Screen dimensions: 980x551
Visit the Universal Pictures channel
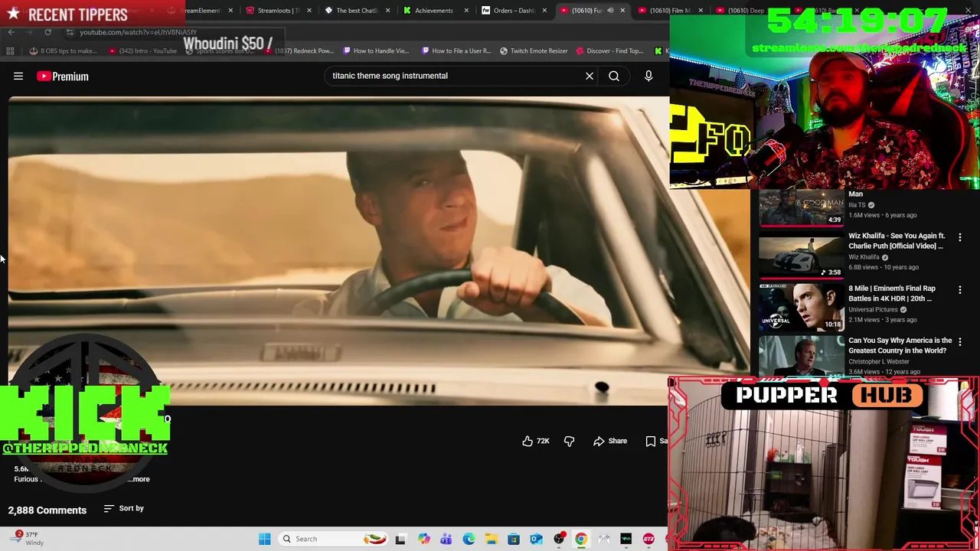tap(873, 310)
